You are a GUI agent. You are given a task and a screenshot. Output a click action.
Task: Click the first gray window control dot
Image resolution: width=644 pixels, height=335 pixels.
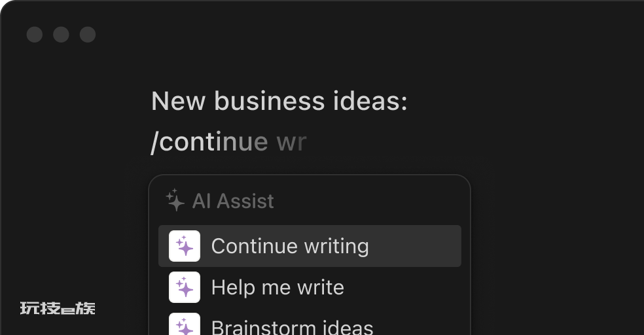click(35, 35)
